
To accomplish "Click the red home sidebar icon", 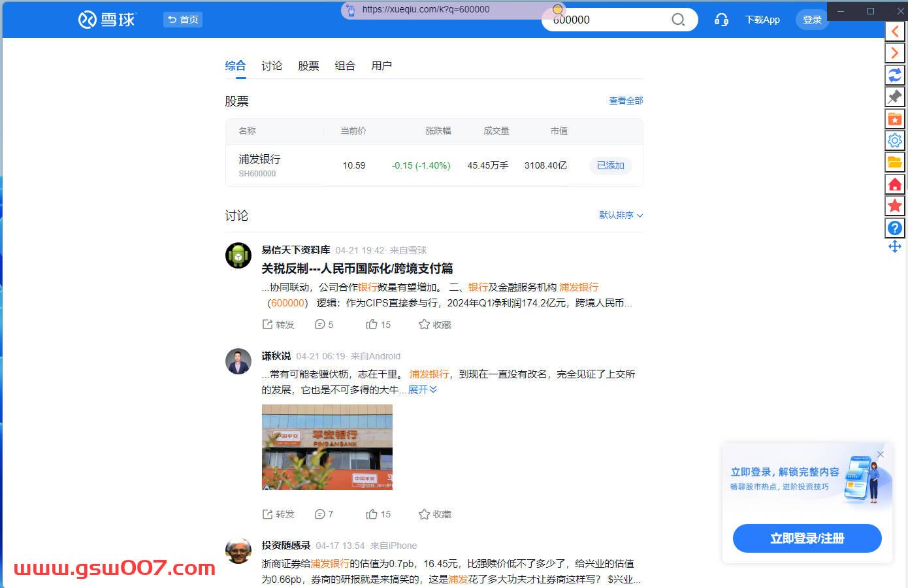I will 895,184.
